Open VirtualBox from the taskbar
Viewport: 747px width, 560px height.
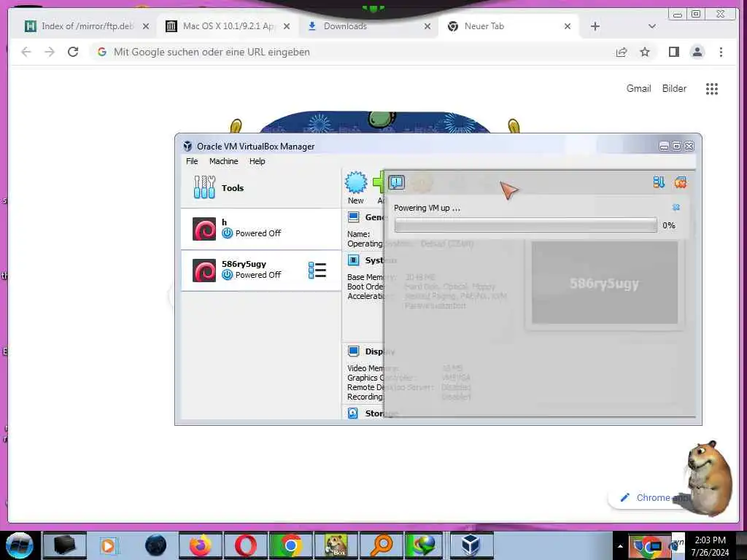[471, 545]
